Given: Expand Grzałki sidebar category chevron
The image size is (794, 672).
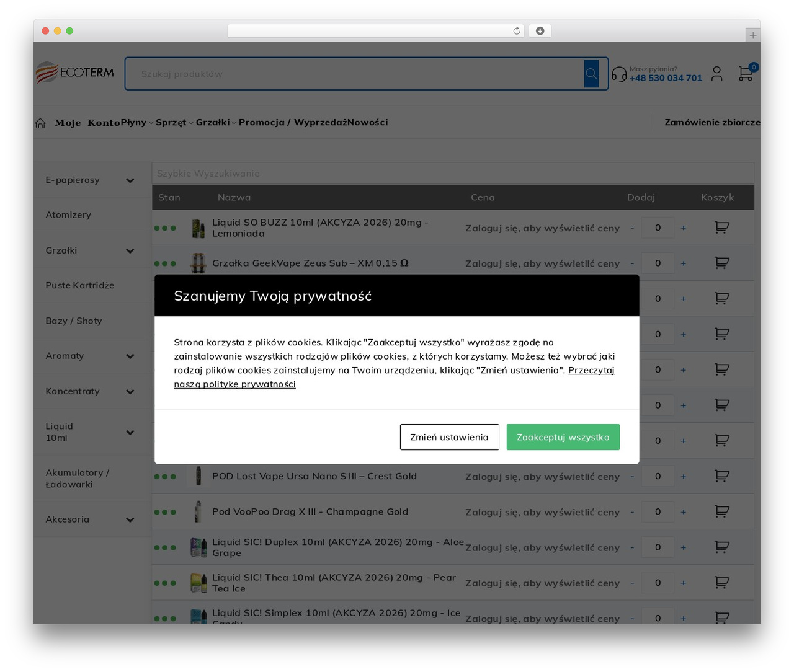Looking at the screenshot, I should coord(130,251).
